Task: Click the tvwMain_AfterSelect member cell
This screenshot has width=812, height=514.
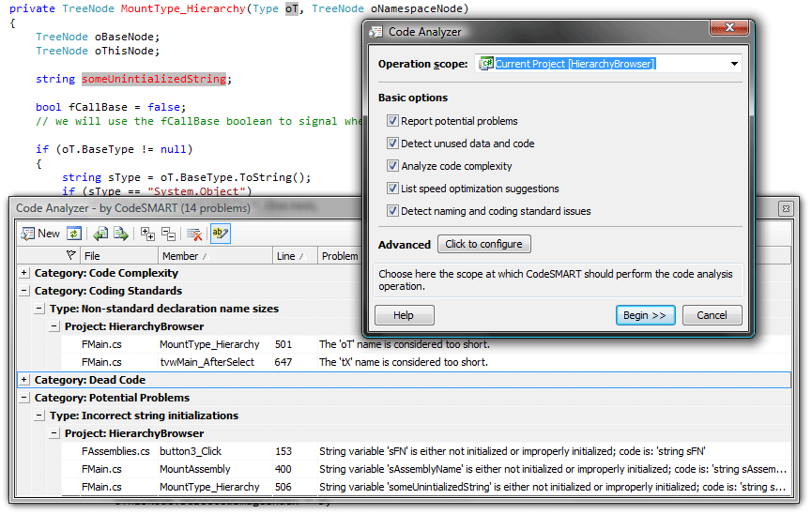Action: pyautogui.click(x=207, y=362)
